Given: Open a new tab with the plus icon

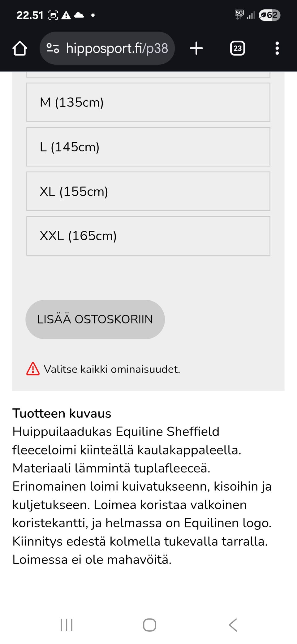Looking at the screenshot, I should 197,48.
